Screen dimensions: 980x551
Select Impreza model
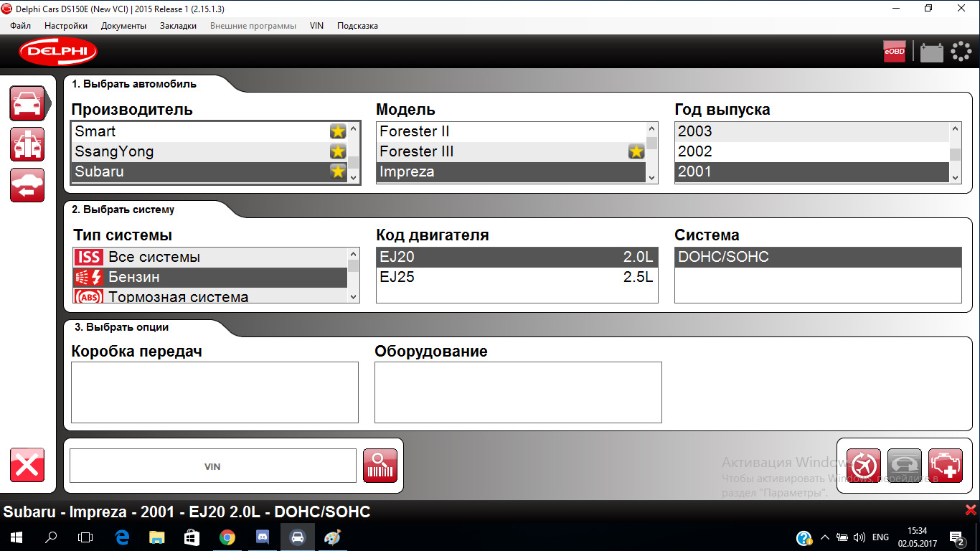(511, 171)
